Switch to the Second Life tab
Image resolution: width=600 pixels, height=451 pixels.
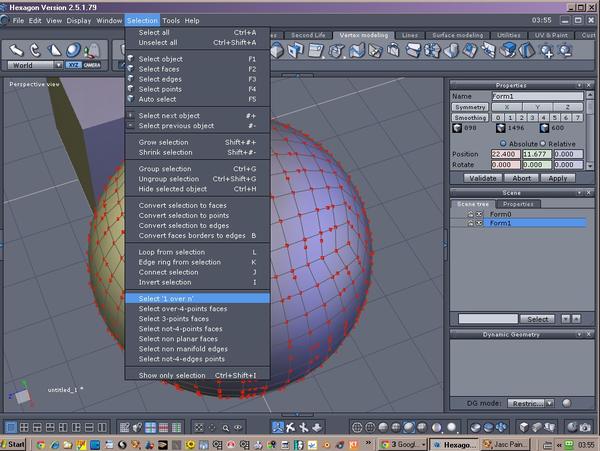pos(308,35)
